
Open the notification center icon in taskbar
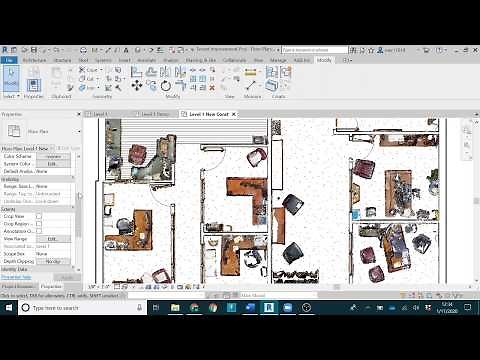click(468, 308)
